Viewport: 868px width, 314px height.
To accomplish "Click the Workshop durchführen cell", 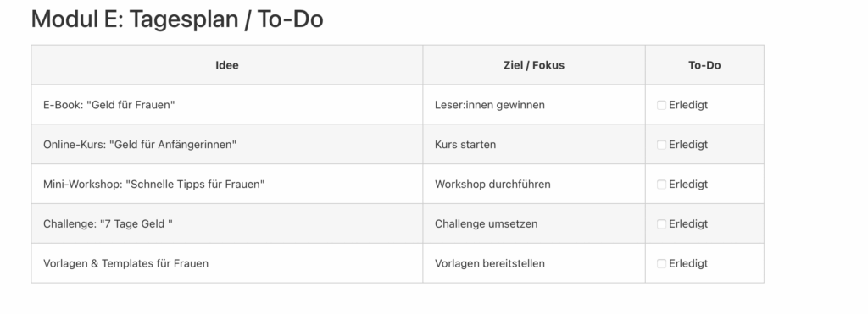I will [x=534, y=185].
